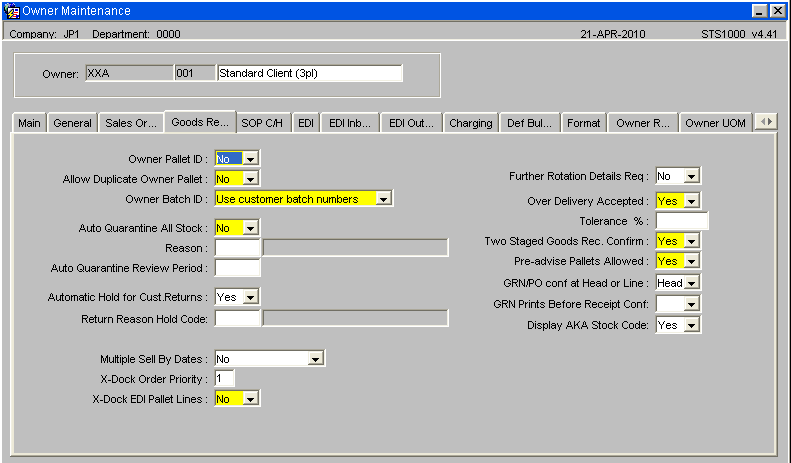Open Allow Duplicate Owner Pallet dropdown
The width and height of the screenshot is (791, 463).
click(x=250, y=179)
